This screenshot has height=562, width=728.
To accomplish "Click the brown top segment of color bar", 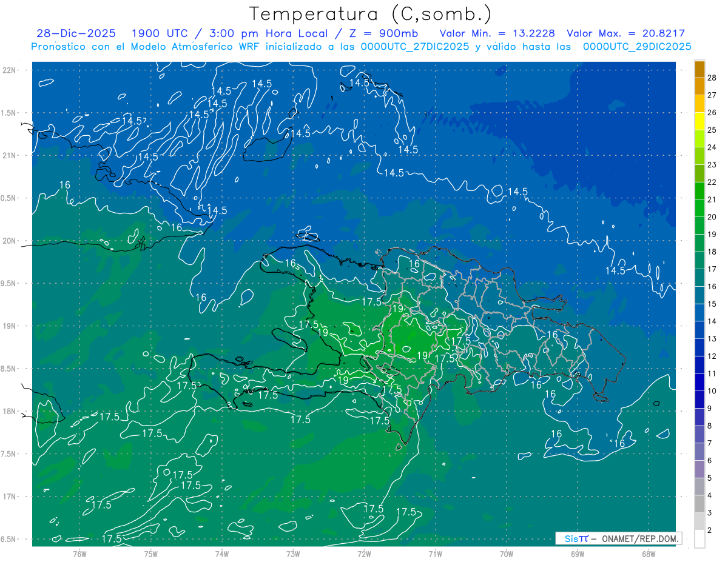I will (x=699, y=69).
